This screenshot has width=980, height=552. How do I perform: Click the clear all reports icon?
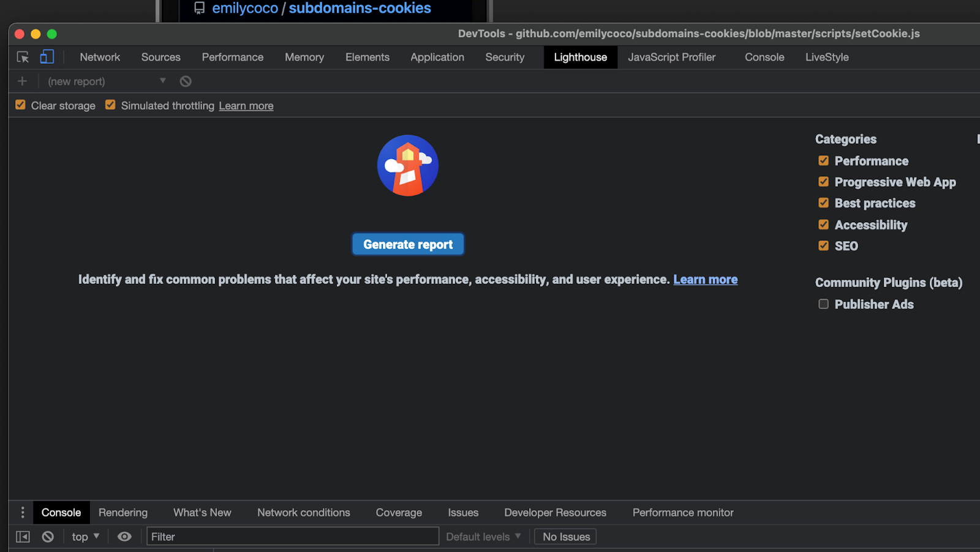186,81
